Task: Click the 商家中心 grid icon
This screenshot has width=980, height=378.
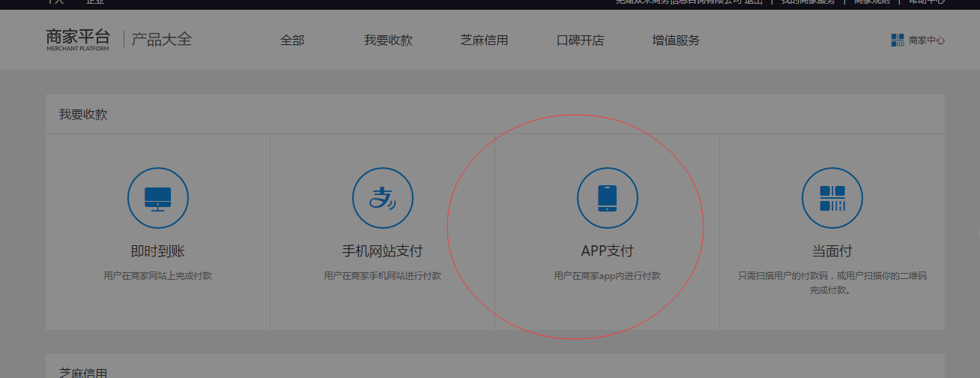Action: (898, 40)
